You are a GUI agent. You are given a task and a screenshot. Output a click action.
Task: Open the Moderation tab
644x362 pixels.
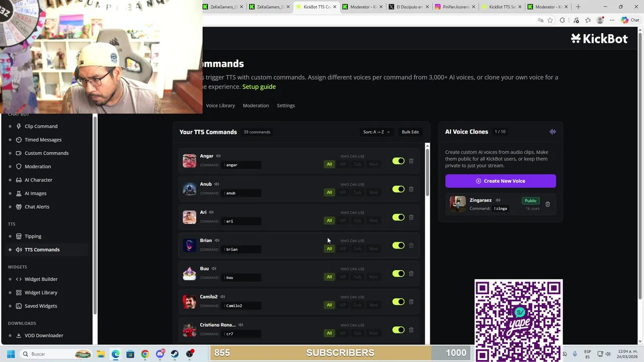256,106
